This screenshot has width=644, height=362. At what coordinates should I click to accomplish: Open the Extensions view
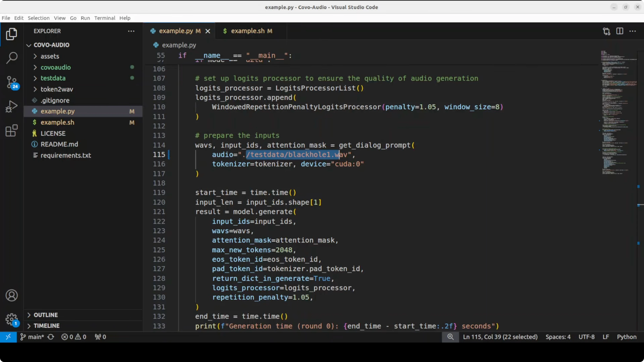tap(12, 130)
